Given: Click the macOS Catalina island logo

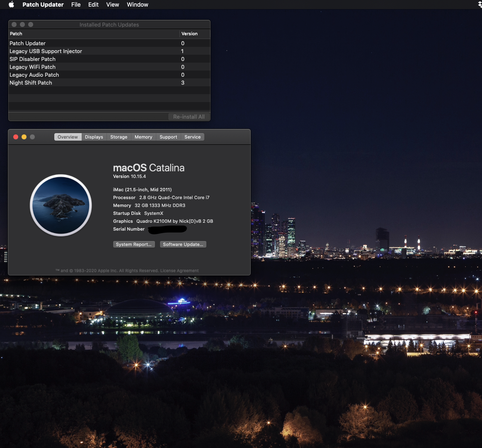Looking at the screenshot, I should pos(61,205).
